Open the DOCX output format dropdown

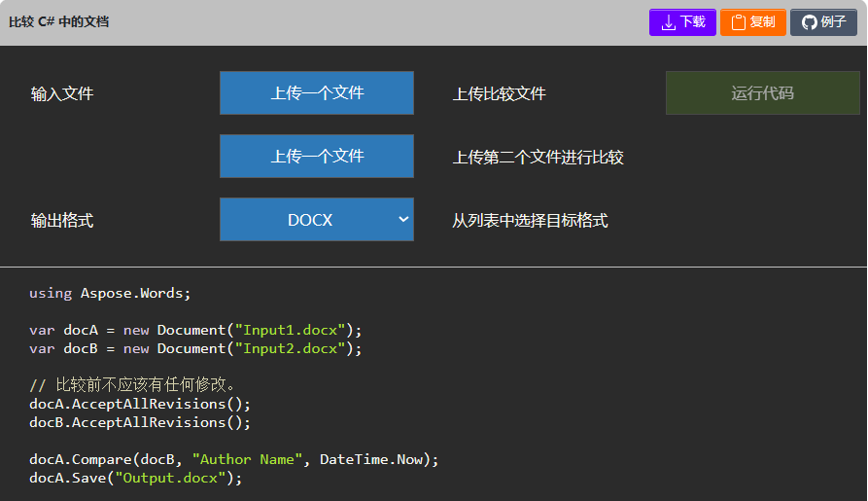[317, 220]
